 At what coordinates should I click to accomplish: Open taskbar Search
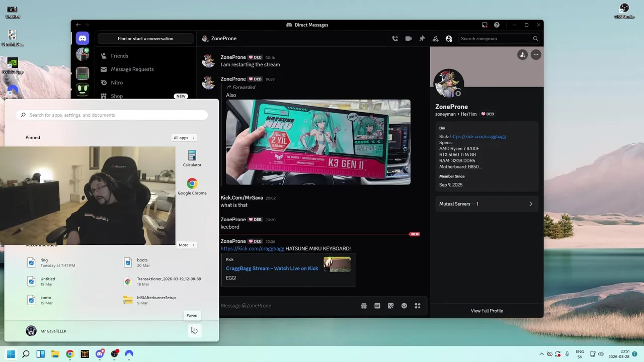(x=26, y=354)
